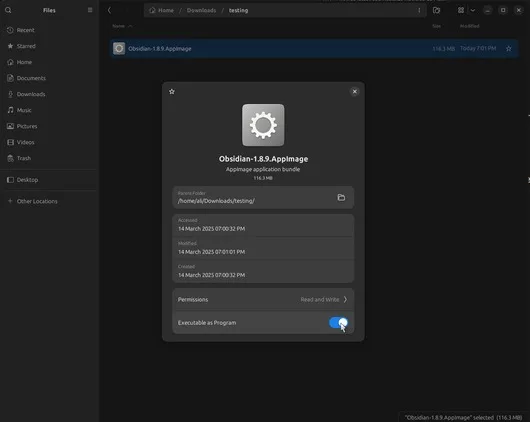Screen dimensions: 530x422
Task: Toggle Executable as Program switch
Action: pos(338,323)
